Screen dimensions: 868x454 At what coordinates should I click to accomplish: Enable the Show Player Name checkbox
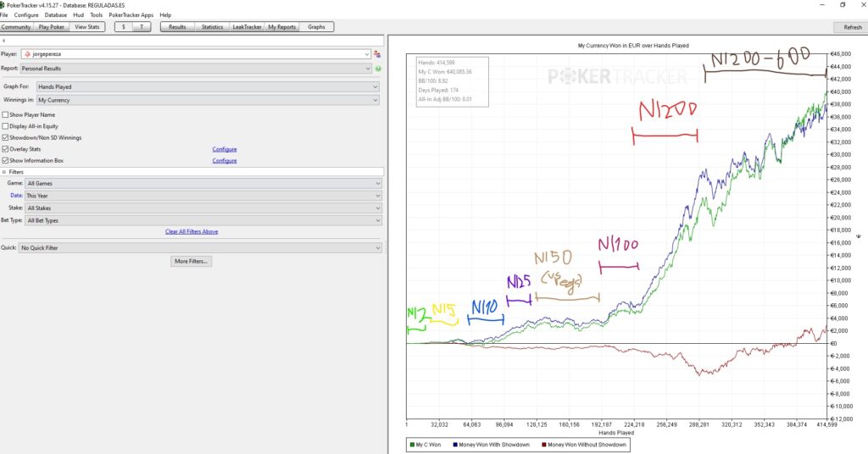[x=6, y=114]
